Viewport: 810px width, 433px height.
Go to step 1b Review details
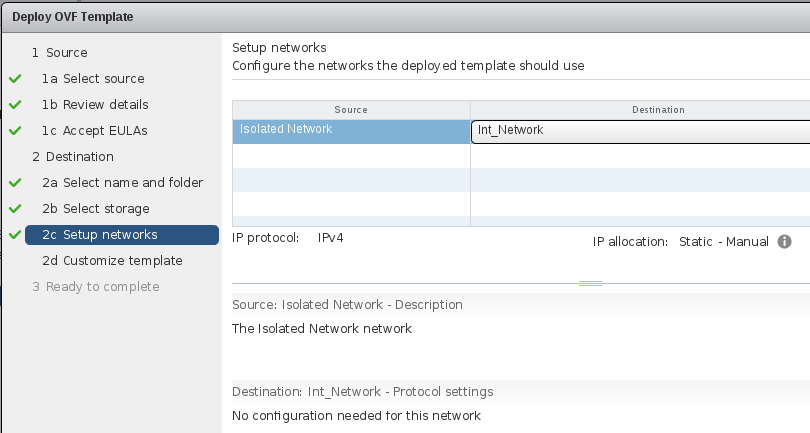tap(96, 104)
